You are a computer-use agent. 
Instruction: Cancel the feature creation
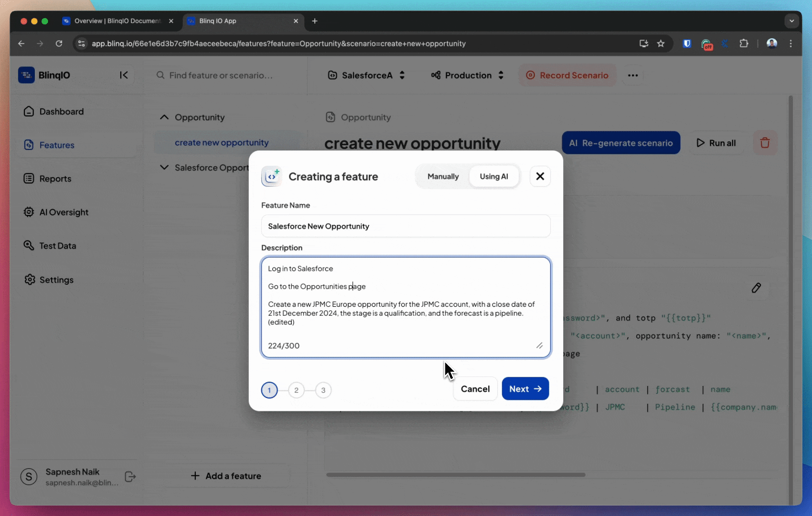coord(475,389)
